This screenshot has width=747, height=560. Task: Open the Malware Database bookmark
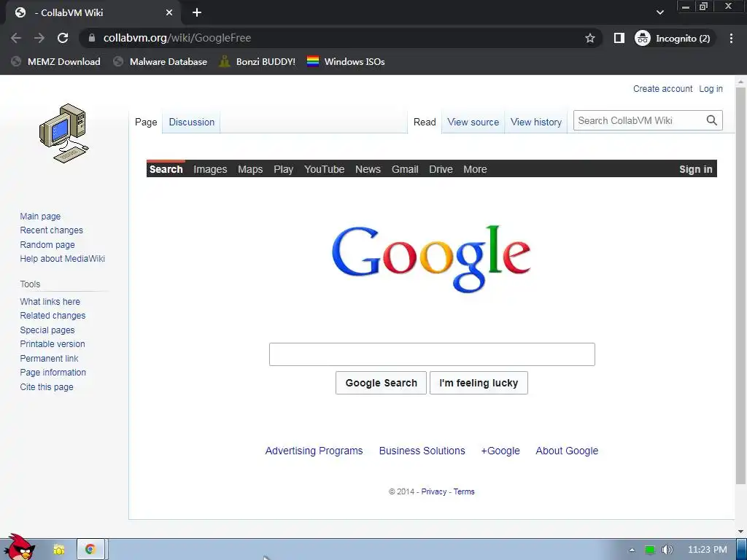coord(160,61)
